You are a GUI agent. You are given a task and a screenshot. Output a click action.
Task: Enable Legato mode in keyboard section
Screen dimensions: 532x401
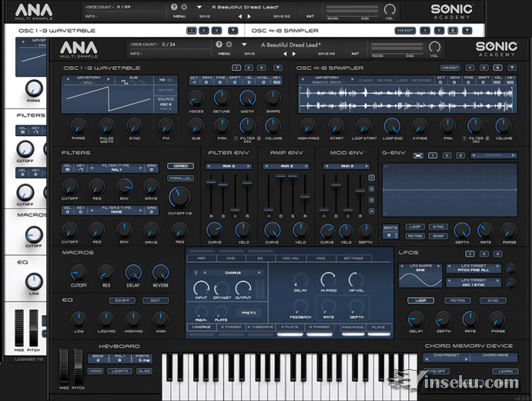click(x=119, y=371)
